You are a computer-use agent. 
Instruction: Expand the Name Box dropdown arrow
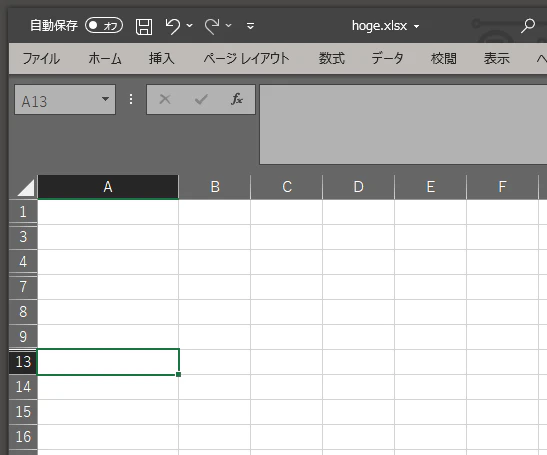pyautogui.click(x=105, y=99)
